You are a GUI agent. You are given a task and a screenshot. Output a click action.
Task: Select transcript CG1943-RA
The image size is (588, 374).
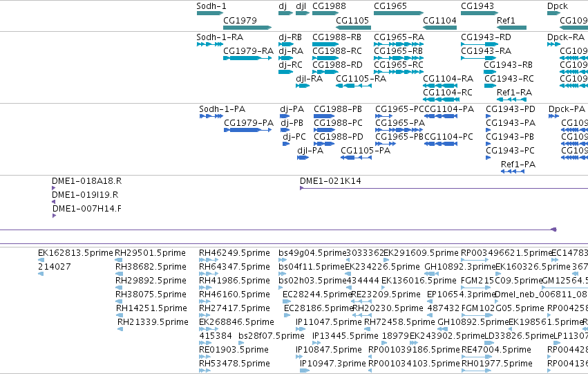tap(480, 58)
